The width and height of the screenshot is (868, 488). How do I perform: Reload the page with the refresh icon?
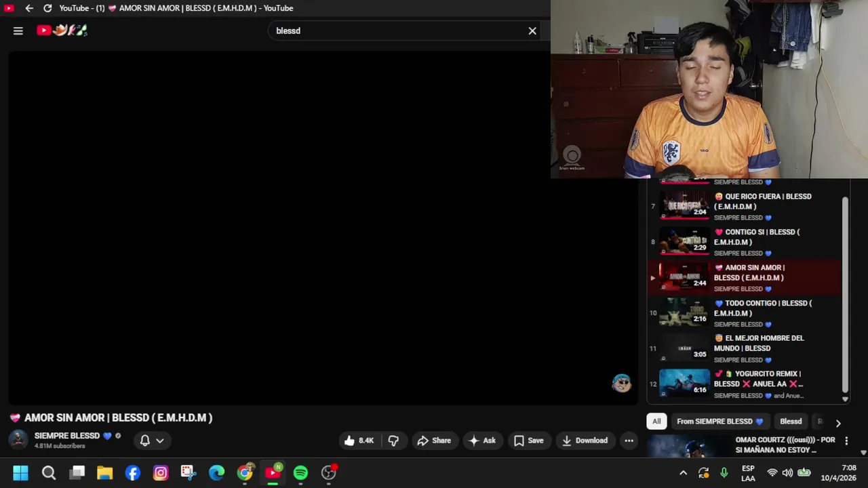pos(47,8)
